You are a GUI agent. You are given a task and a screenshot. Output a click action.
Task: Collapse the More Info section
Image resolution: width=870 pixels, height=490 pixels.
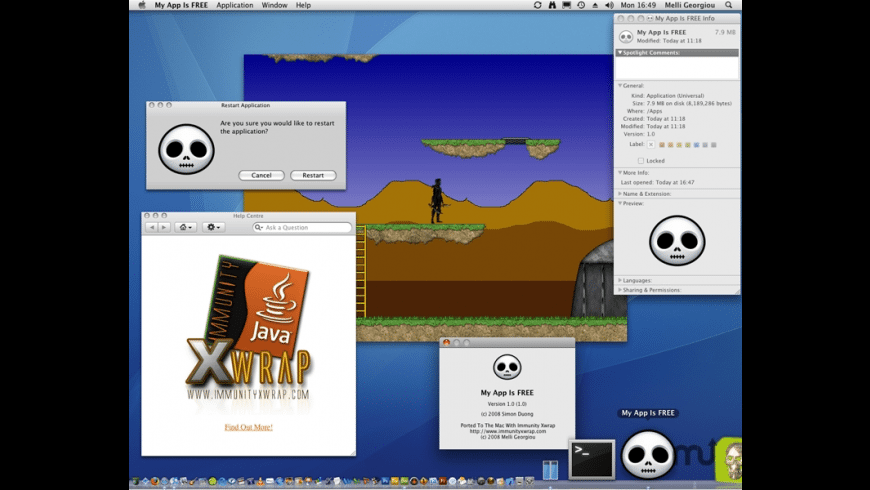click(620, 173)
